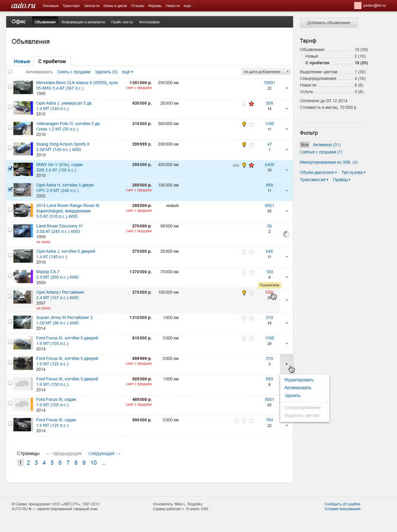Click the lightbulb icon on Opel Astra J универсал row
Image resolution: width=397 pixels, height=532 pixels.
point(244,104)
